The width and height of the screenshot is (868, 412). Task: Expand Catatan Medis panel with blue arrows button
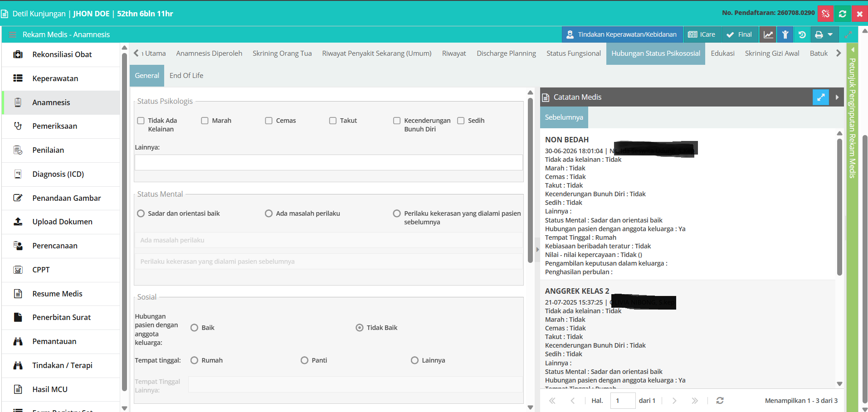[820, 97]
